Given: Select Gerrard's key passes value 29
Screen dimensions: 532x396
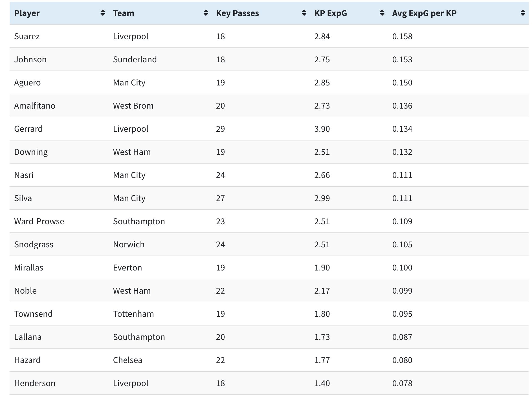Looking at the screenshot, I should 220,129.
